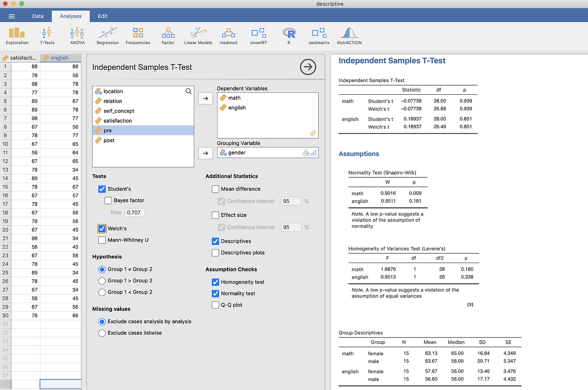The width and height of the screenshot is (588, 390).
Task: Open the Linear Models menu
Action: point(198,36)
